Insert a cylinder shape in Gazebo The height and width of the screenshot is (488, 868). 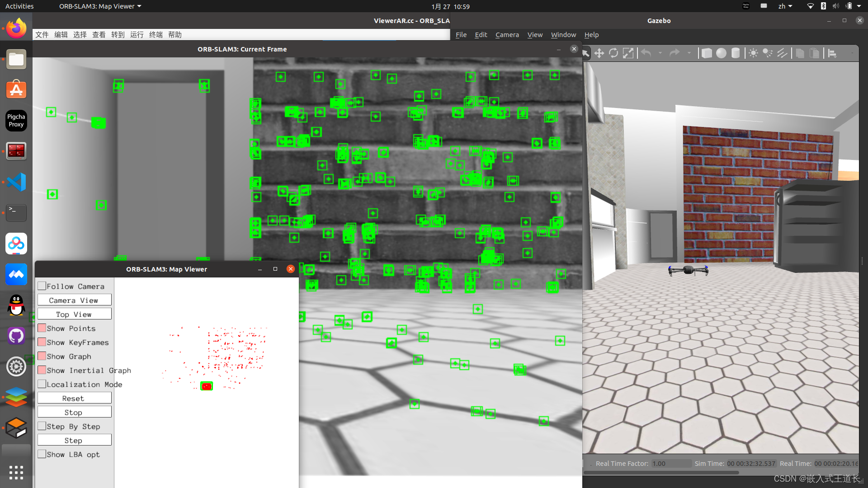click(x=736, y=53)
